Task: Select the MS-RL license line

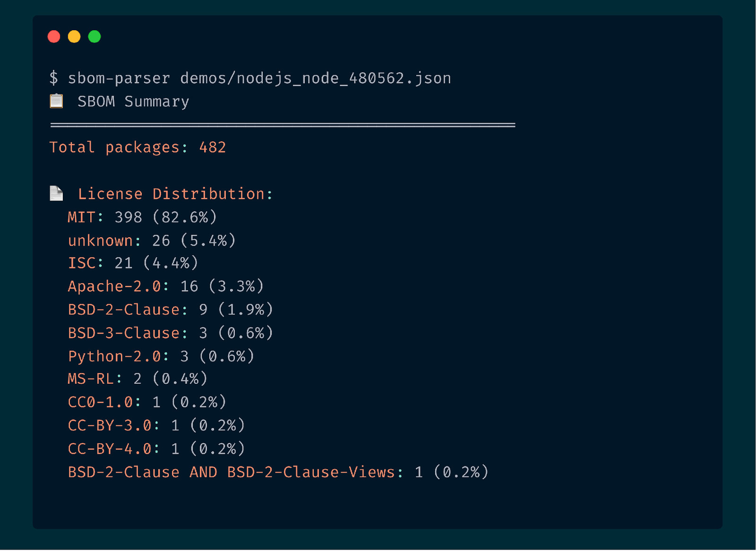Action: 137,379
